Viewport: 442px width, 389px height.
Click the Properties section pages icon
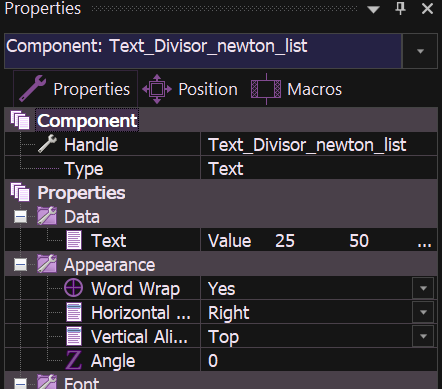click(20, 192)
